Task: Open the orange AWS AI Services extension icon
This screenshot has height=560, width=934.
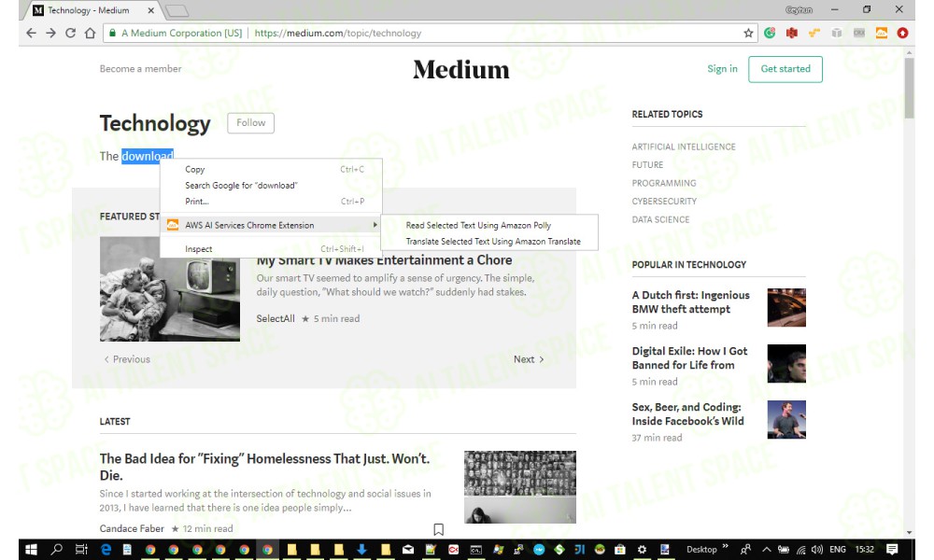Action: (882, 34)
